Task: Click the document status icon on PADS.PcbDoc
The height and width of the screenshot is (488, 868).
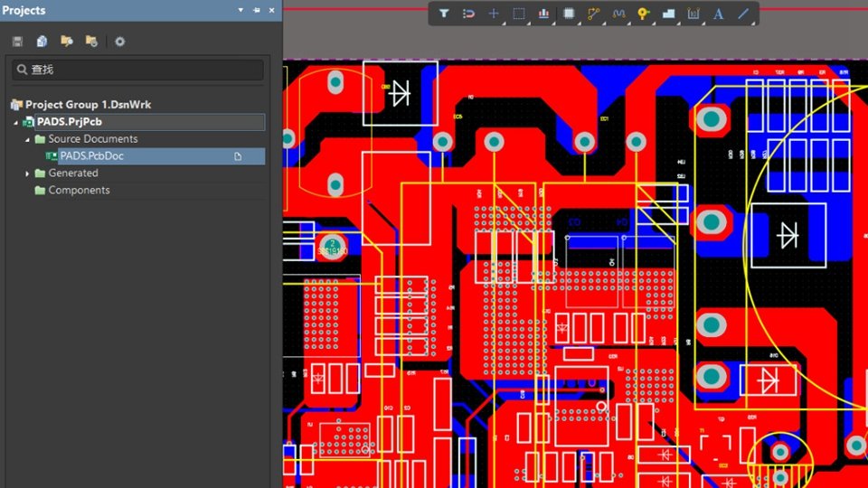Action: tap(238, 156)
